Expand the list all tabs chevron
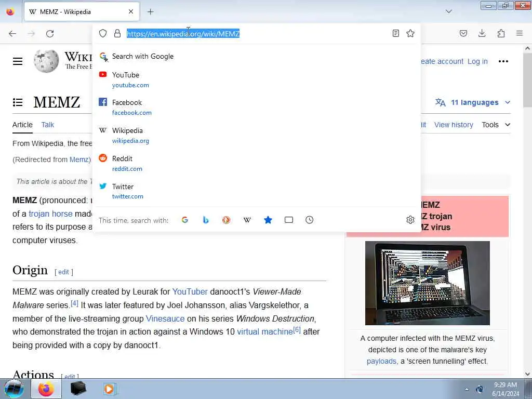532x399 pixels. tap(449, 11)
